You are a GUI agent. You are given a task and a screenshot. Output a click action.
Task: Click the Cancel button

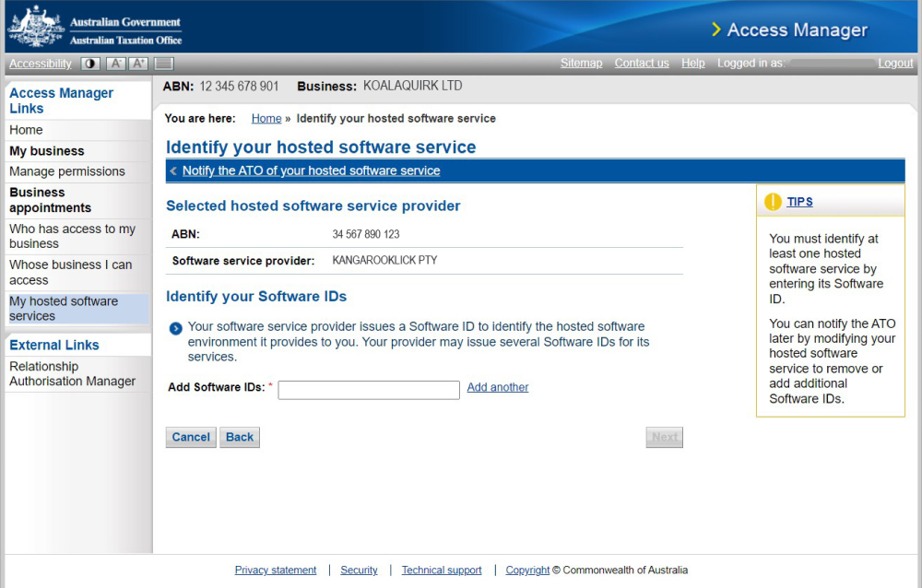[191, 437]
